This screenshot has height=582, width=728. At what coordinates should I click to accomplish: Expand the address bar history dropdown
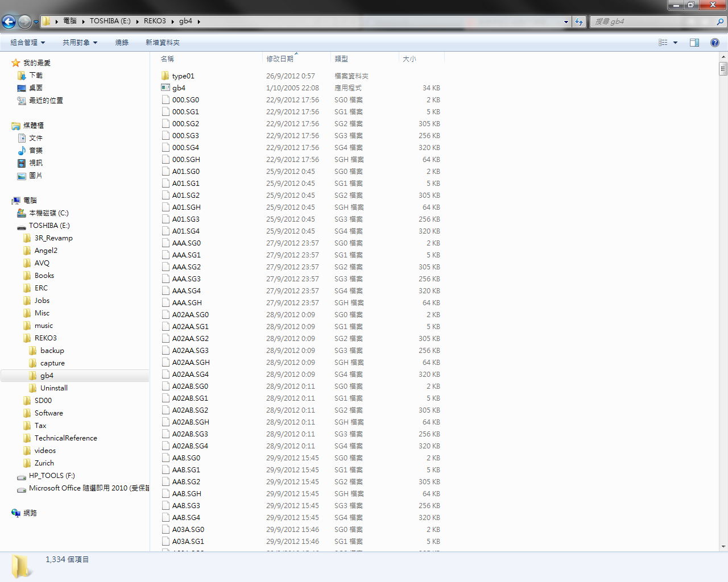click(x=566, y=22)
